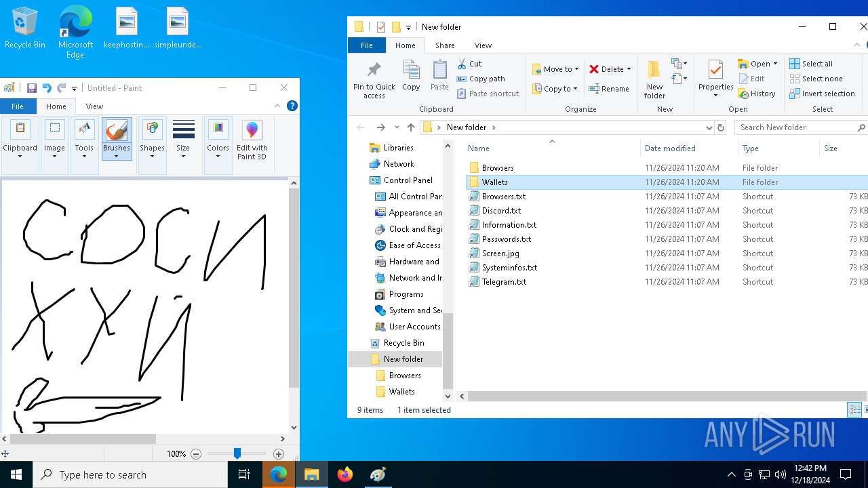Select the Brushes tool in Paint
868x488 pixels.
(x=116, y=139)
